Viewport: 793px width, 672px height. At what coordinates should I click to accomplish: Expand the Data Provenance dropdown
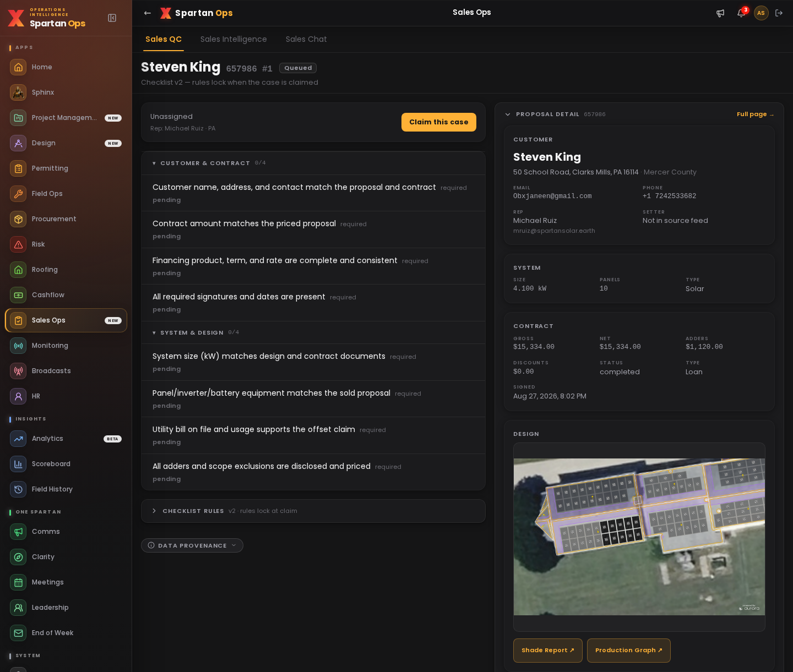pyautogui.click(x=192, y=545)
